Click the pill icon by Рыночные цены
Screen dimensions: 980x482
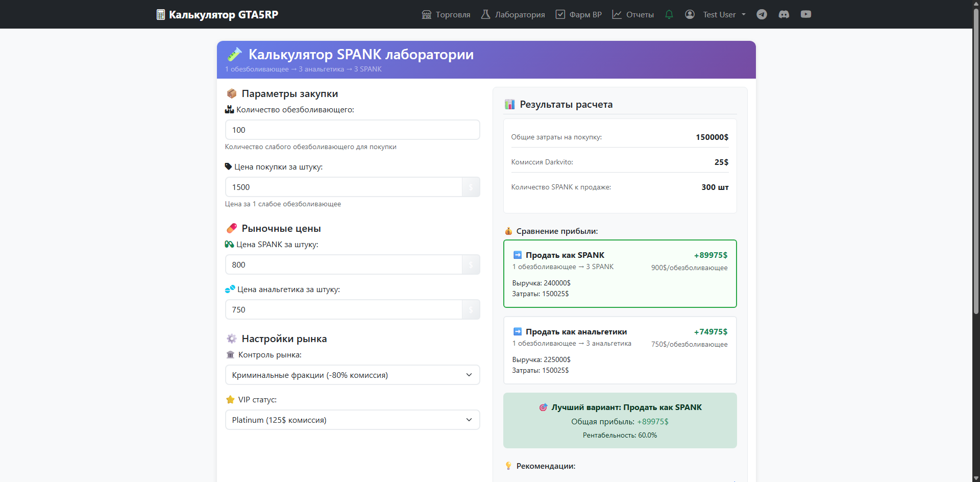[232, 228]
